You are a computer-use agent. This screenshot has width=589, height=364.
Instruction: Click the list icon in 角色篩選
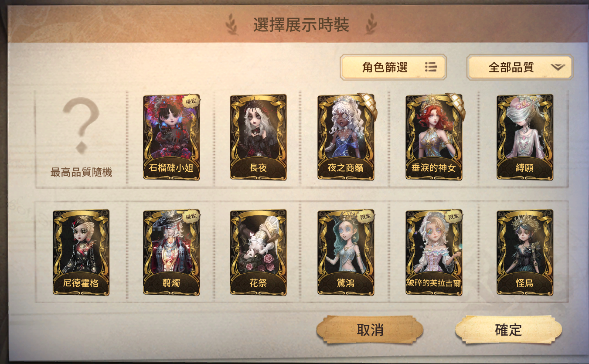click(x=431, y=67)
